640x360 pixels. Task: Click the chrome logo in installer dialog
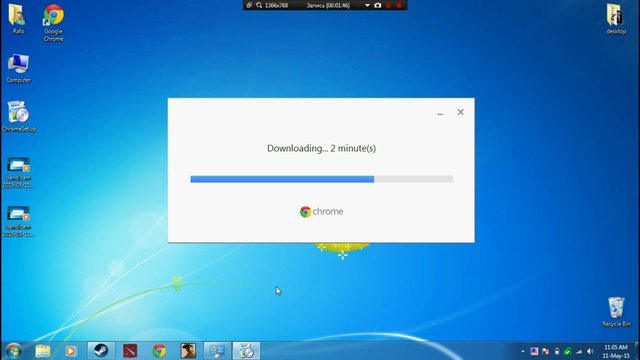pos(321,211)
